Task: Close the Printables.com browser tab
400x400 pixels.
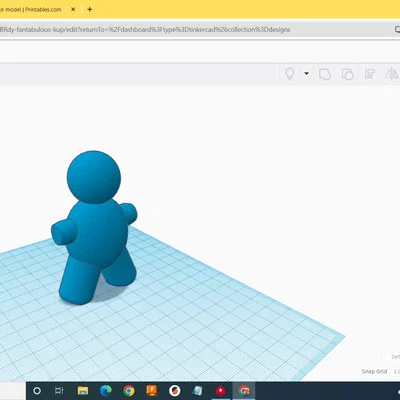Action: (x=73, y=9)
